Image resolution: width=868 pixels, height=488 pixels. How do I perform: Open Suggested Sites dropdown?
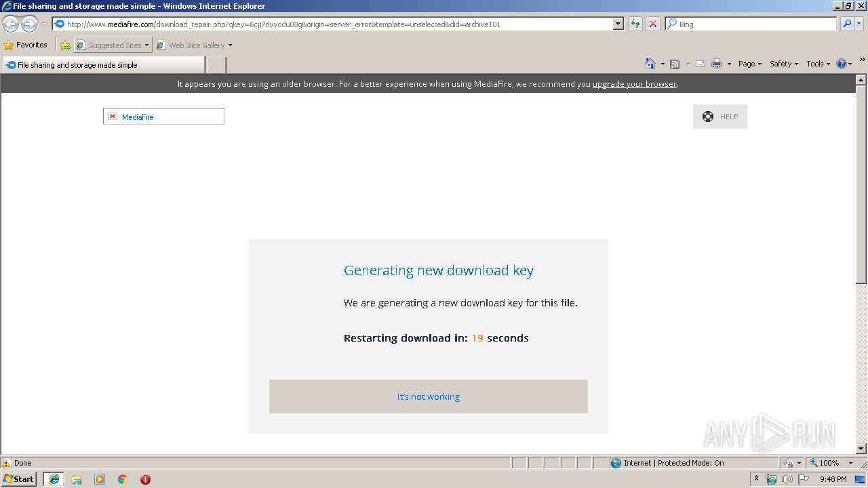pos(113,45)
